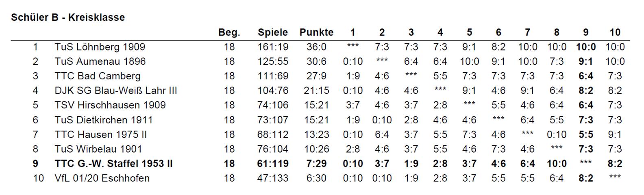Click team name TuS Löhnberg 1909
Viewport: 644px width, 195px height.
[x=100, y=47]
